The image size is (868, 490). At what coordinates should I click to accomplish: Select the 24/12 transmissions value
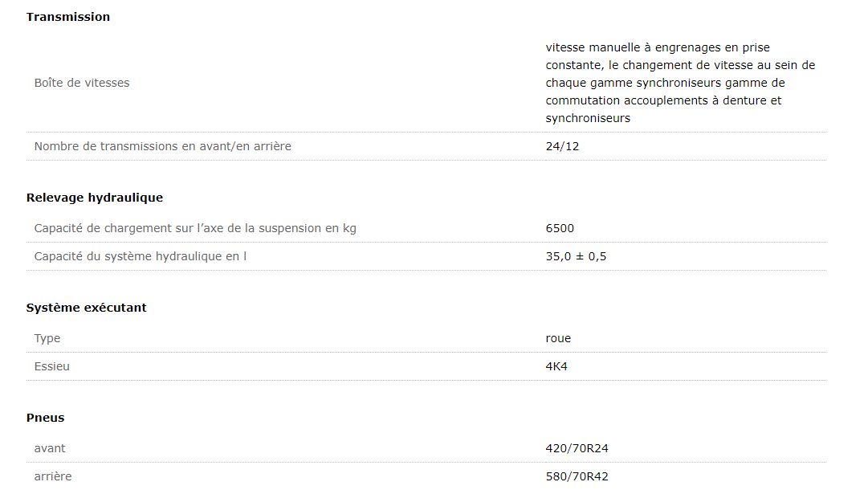point(562,146)
